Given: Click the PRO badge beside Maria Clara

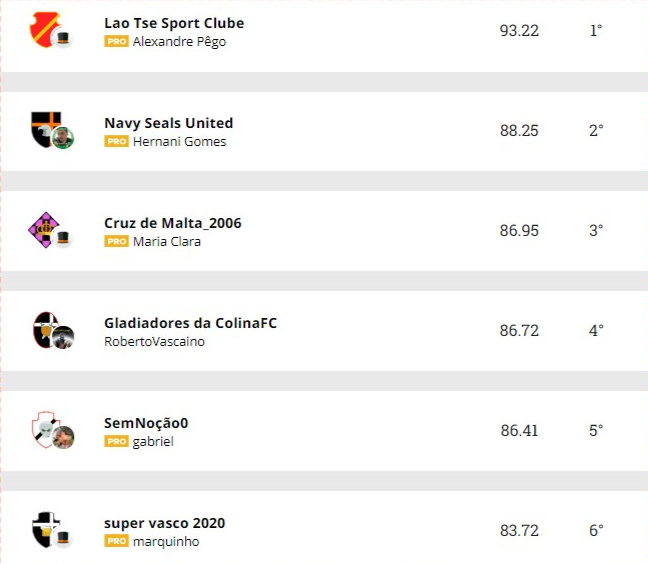Looking at the screenshot, I should click(116, 242).
